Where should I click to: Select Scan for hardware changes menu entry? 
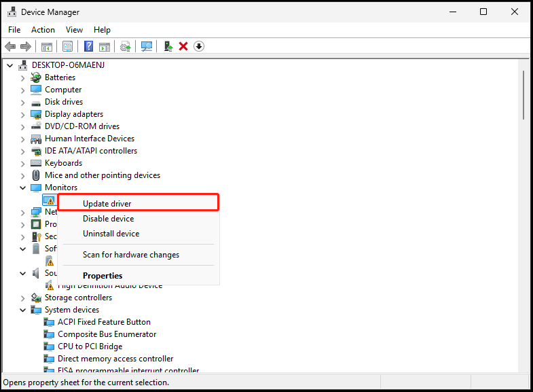point(139,255)
